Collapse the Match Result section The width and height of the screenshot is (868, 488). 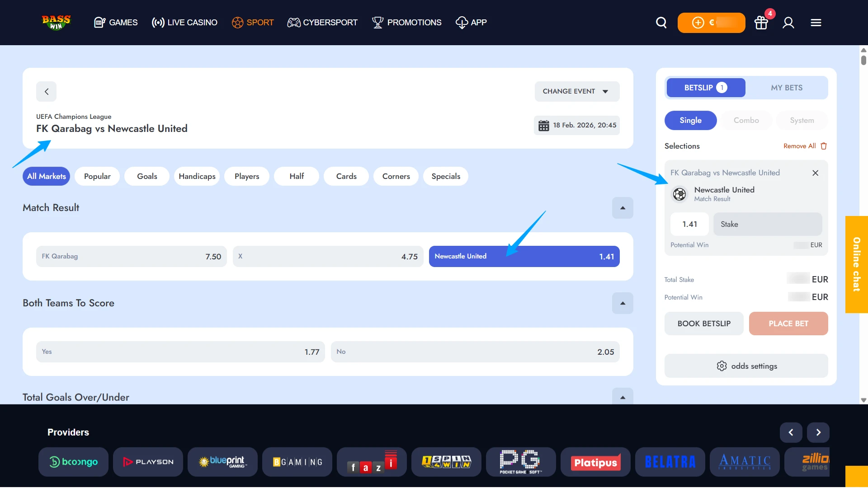(623, 208)
